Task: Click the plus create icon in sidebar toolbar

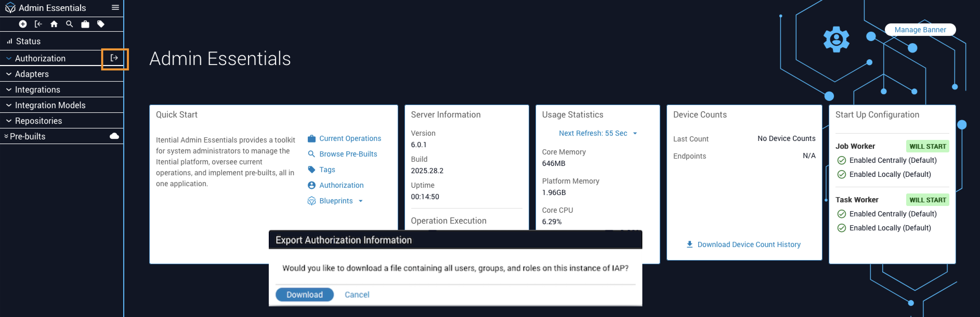Action: (23, 24)
